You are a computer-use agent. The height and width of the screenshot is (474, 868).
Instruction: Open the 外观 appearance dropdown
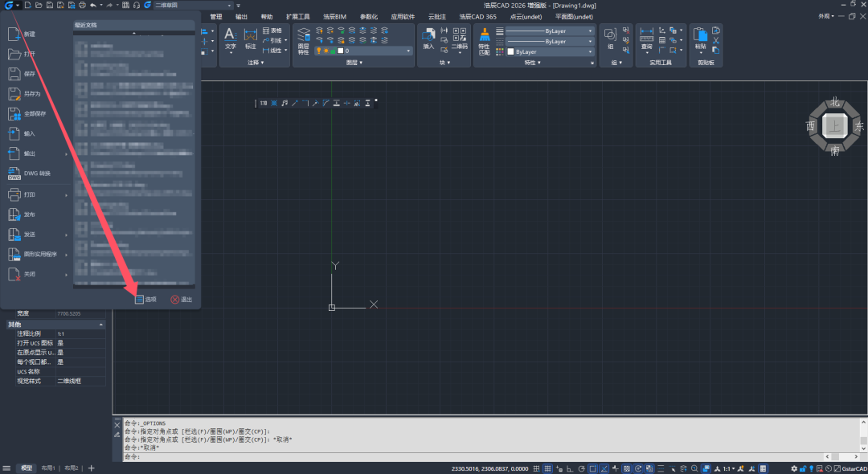pyautogui.click(x=826, y=16)
